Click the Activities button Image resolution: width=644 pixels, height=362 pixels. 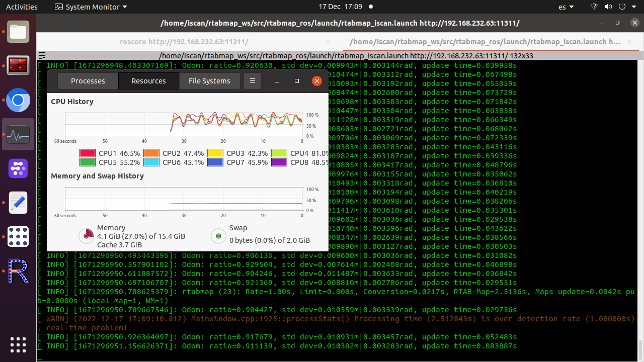point(22,7)
